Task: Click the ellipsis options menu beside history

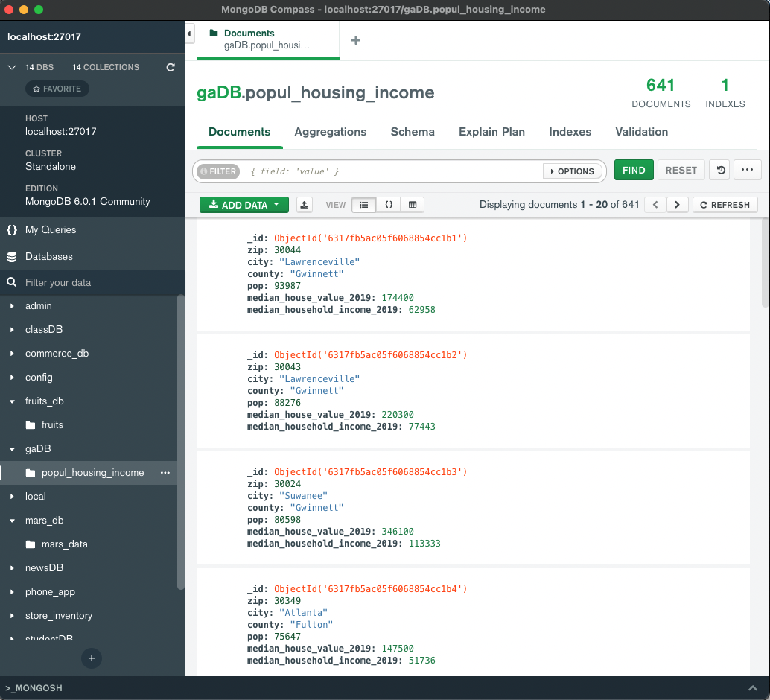Action: [748, 170]
